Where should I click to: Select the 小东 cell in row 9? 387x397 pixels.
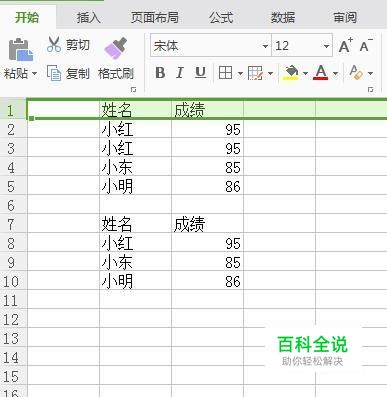[x=135, y=262]
